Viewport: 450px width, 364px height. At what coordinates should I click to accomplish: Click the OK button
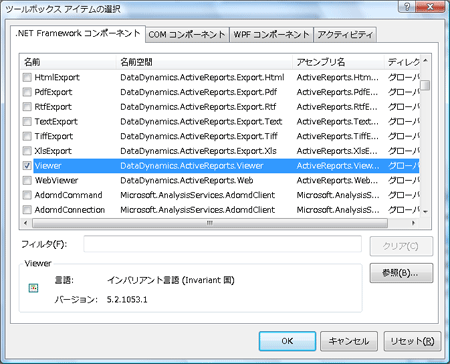point(287,341)
